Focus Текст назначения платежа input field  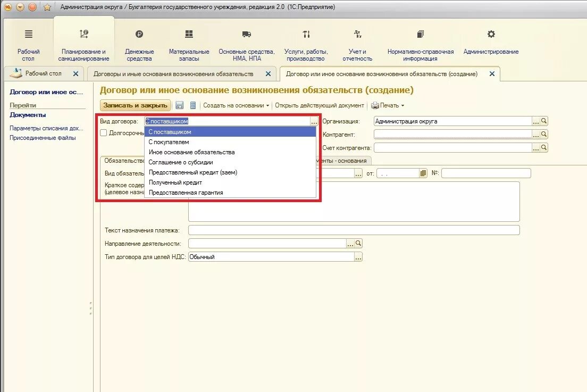(354, 230)
